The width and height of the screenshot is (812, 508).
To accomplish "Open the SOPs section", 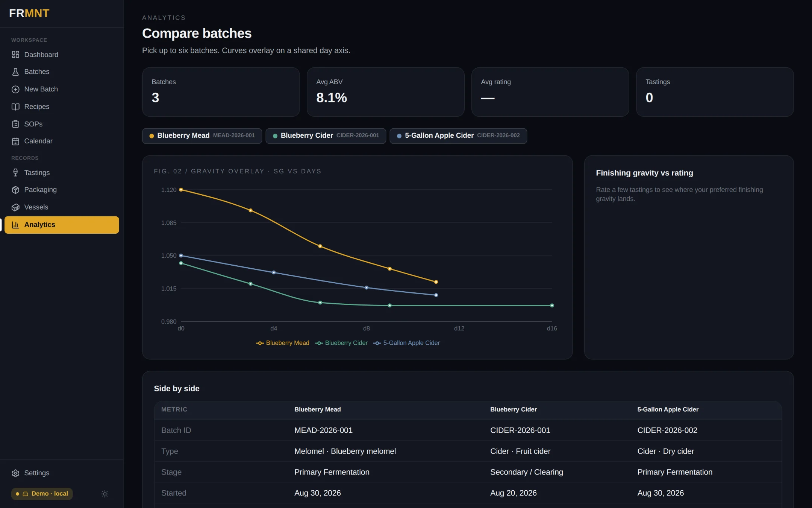I will tap(62, 124).
